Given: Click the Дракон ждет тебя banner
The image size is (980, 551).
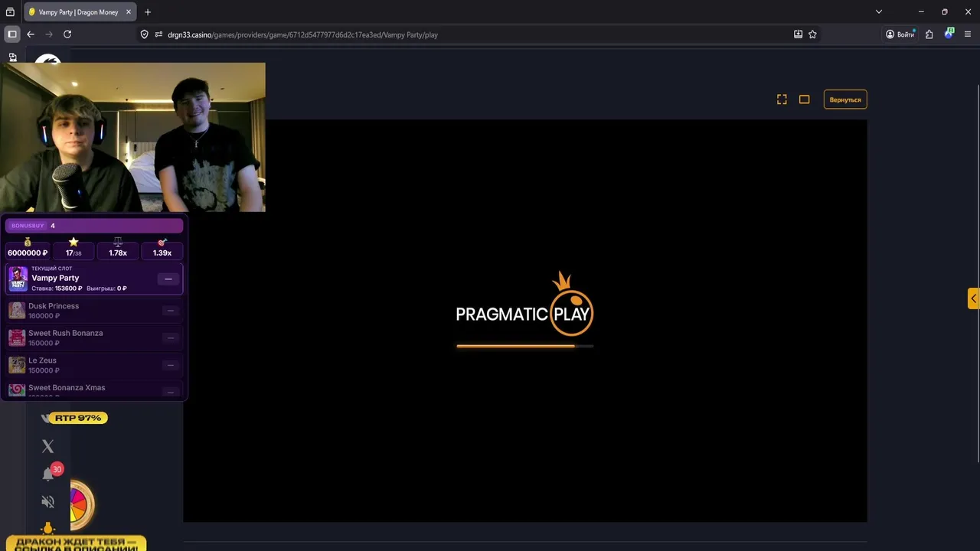Looking at the screenshot, I should [75, 543].
